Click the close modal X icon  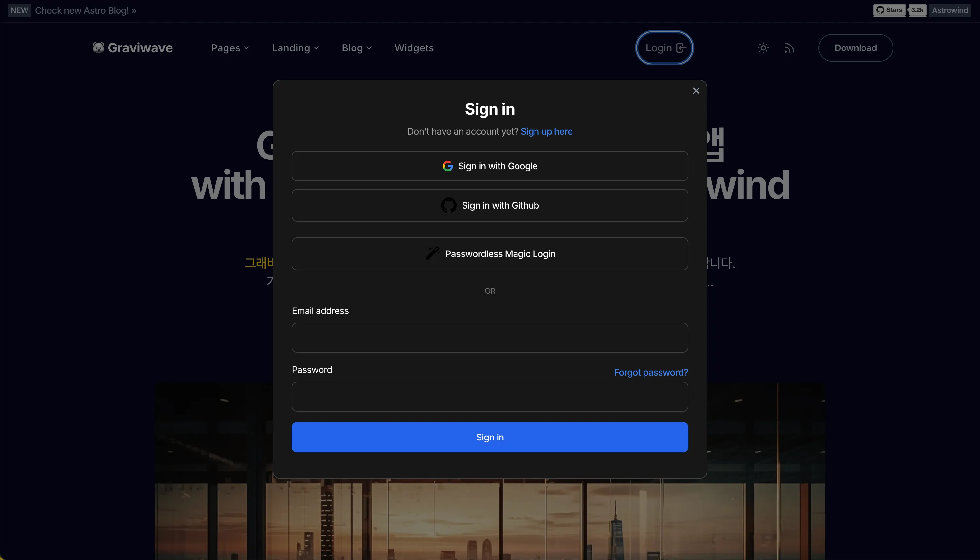[696, 91]
